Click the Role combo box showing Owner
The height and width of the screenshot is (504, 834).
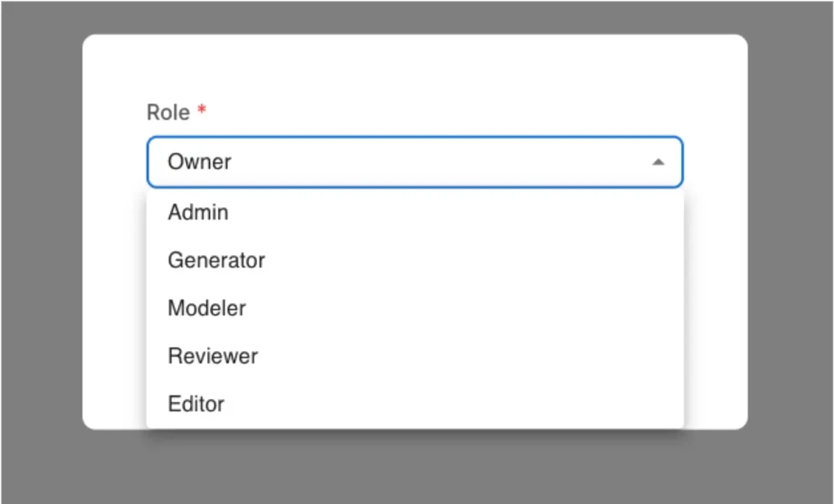click(415, 162)
